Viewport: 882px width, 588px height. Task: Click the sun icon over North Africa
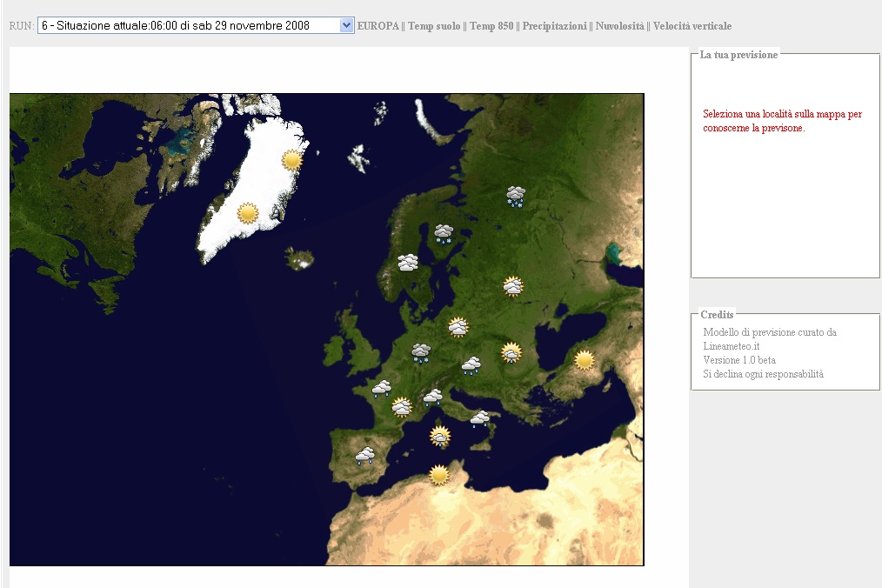[439, 475]
